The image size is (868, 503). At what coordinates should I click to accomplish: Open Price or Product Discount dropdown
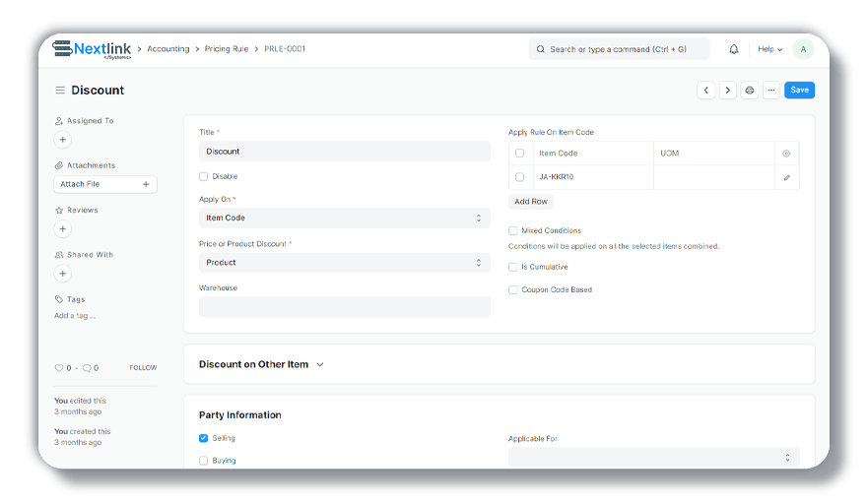click(x=344, y=263)
